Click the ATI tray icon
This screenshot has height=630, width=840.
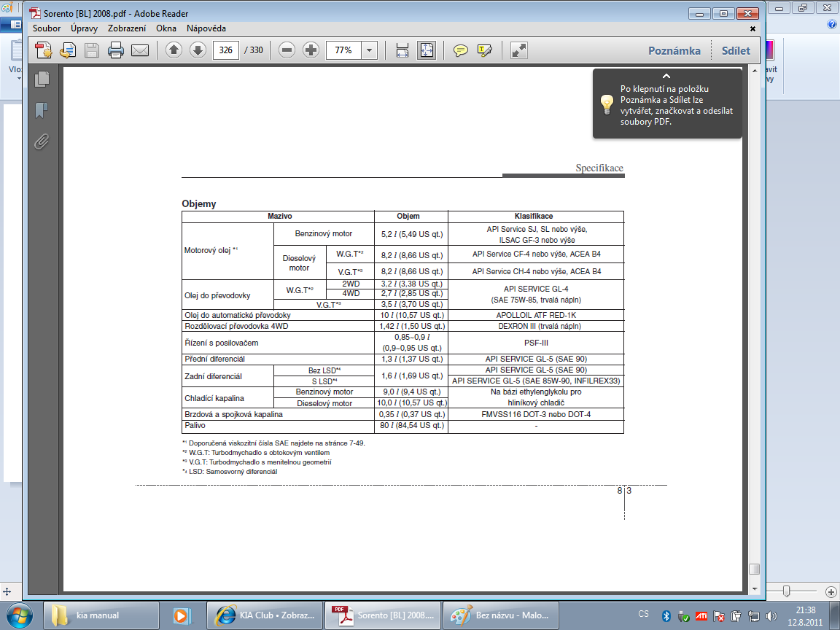pos(701,616)
